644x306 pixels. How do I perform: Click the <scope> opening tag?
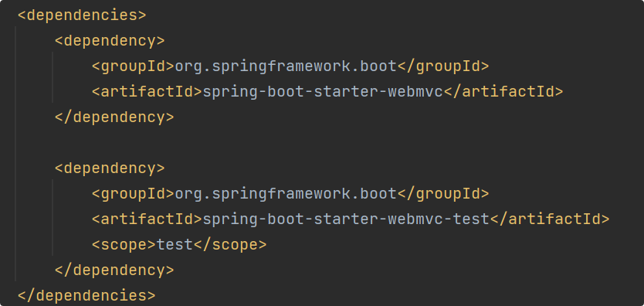[124, 245]
